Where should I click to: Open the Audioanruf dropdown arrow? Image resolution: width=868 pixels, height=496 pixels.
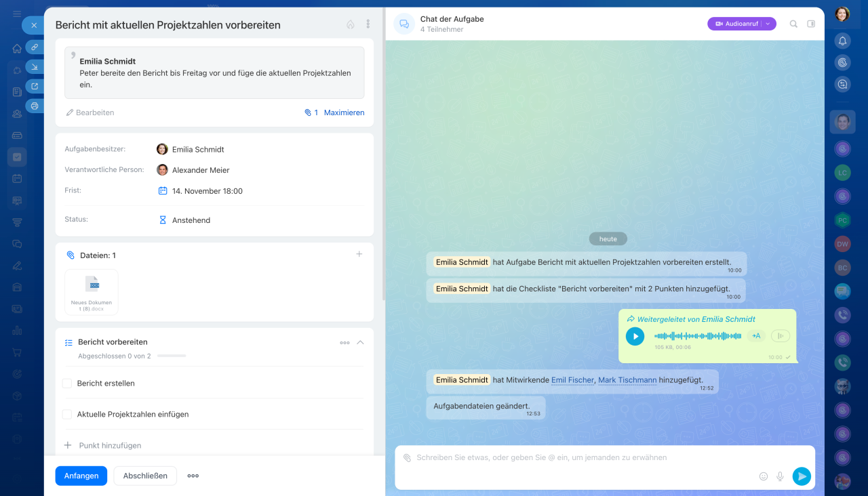pos(768,24)
